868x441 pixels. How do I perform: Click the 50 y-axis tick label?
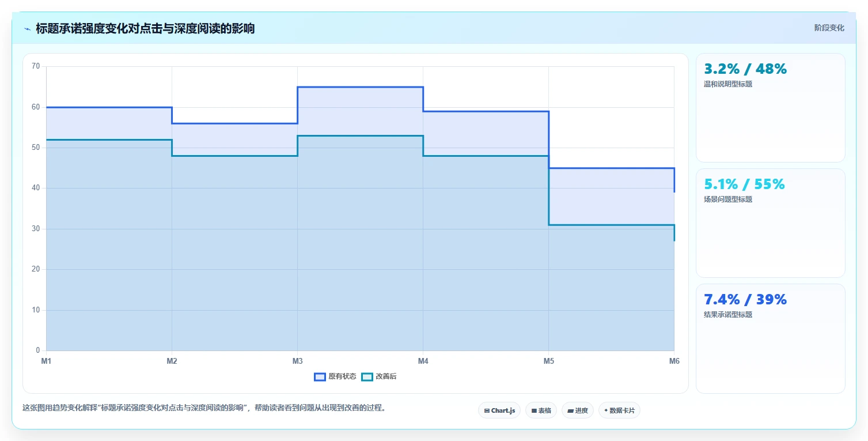click(36, 148)
